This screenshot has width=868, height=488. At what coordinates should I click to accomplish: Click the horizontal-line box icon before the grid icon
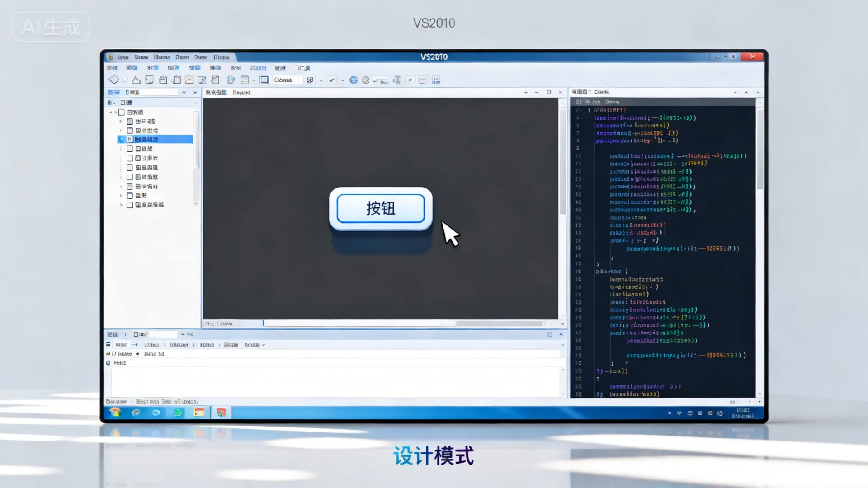423,80
